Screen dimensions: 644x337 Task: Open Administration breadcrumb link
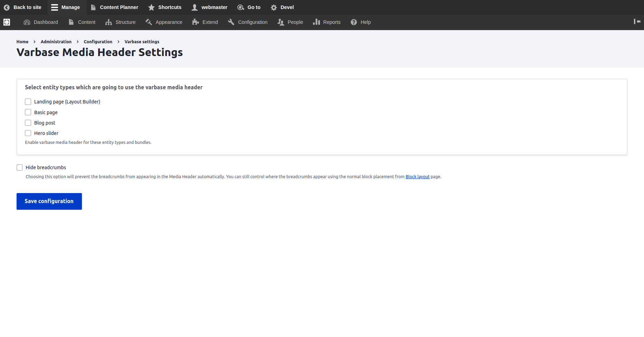(56, 42)
